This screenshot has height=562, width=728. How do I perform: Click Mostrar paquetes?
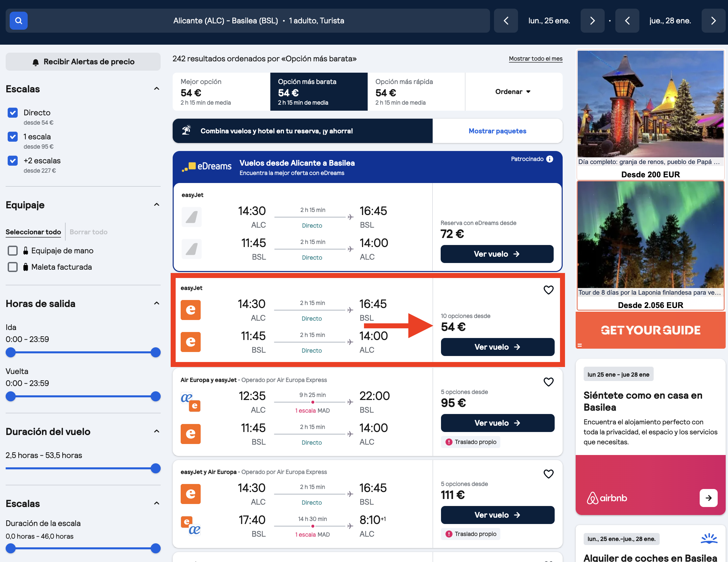497,131
